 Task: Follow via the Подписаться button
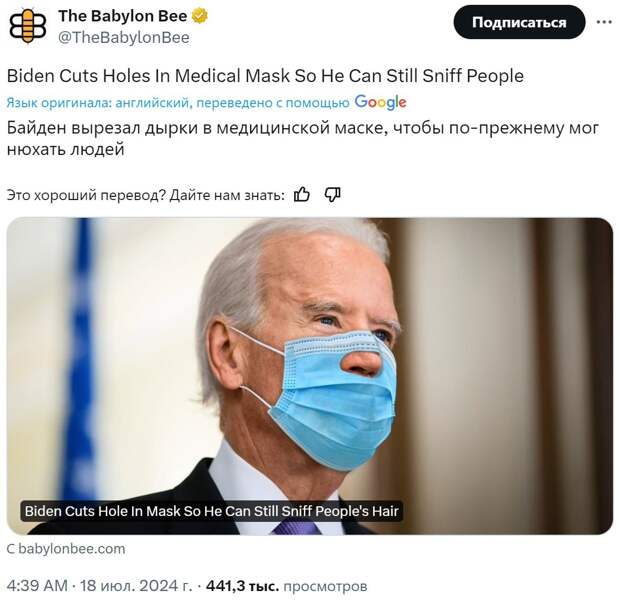519,22
